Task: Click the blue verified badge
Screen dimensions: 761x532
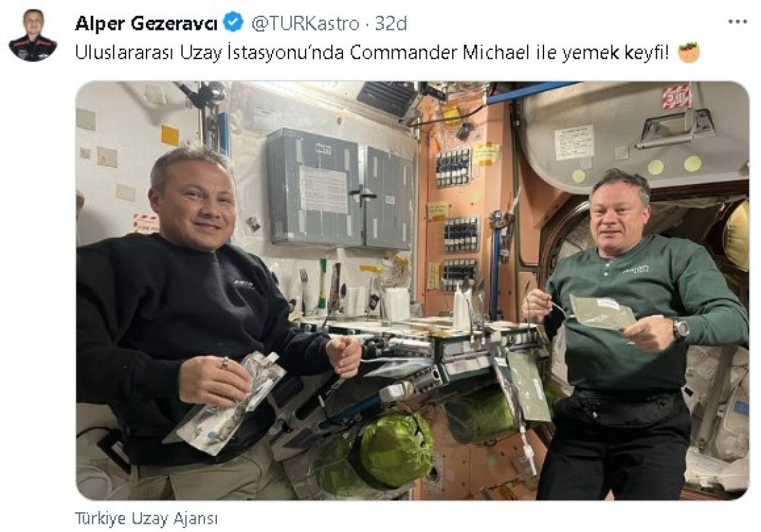Action: [x=233, y=23]
